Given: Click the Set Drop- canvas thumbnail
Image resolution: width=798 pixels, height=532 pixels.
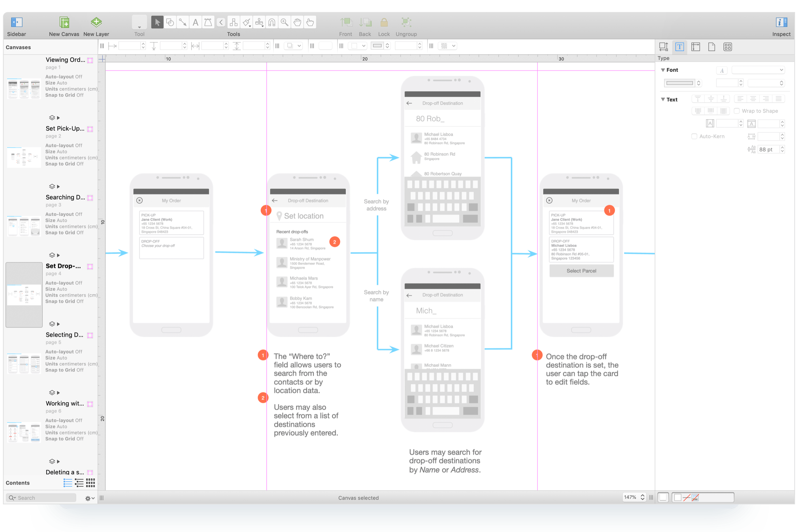Looking at the screenshot, I should tap(24, 295).
